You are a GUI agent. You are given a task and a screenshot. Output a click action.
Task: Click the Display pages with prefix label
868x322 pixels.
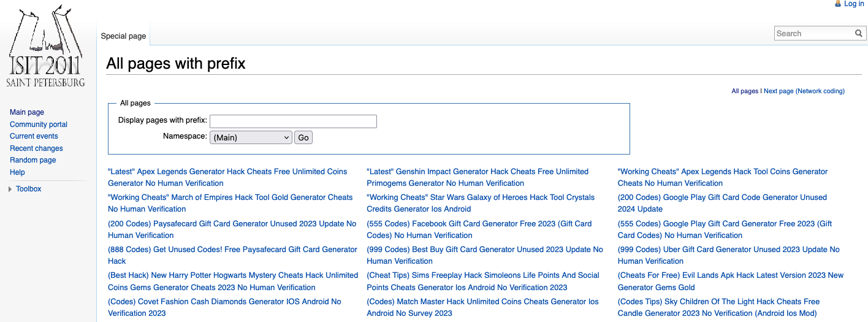click(162, 120)
